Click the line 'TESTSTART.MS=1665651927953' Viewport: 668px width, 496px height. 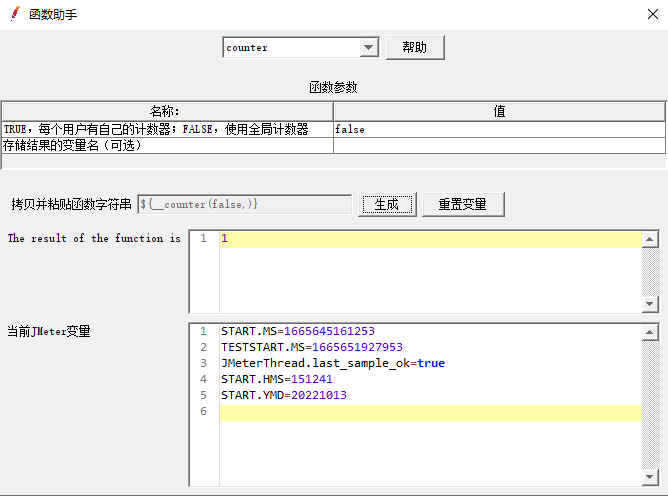pyautogui.click(x=312, y=347)
